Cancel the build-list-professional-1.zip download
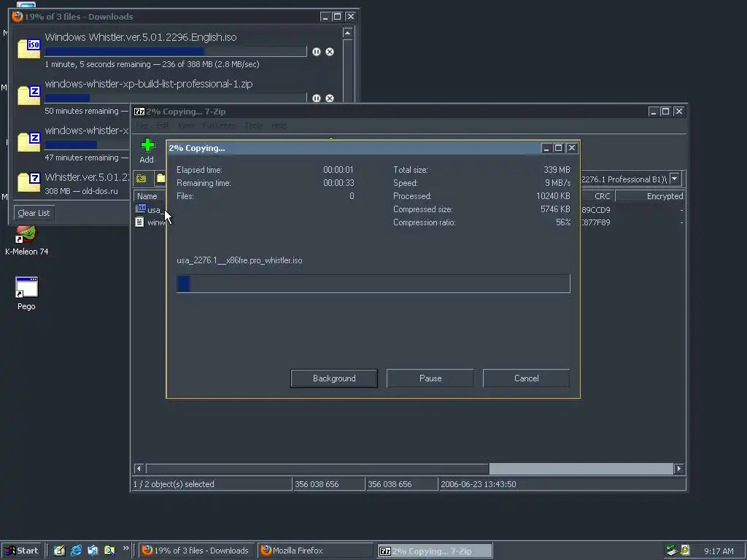The height and width of the screenshot is (560, 747). coord(330,98)
